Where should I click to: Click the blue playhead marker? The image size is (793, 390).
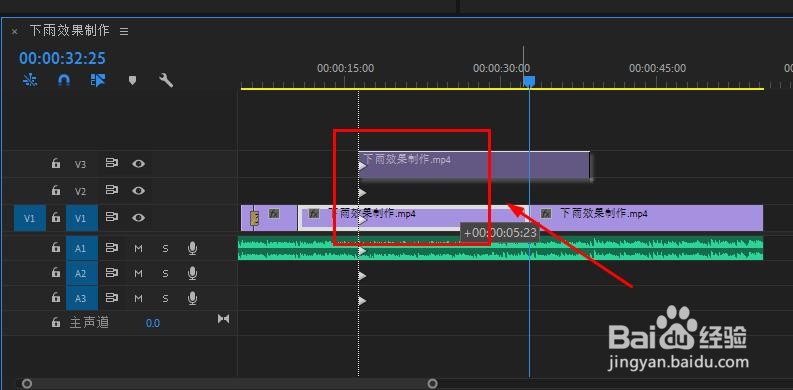click(529, 81)
